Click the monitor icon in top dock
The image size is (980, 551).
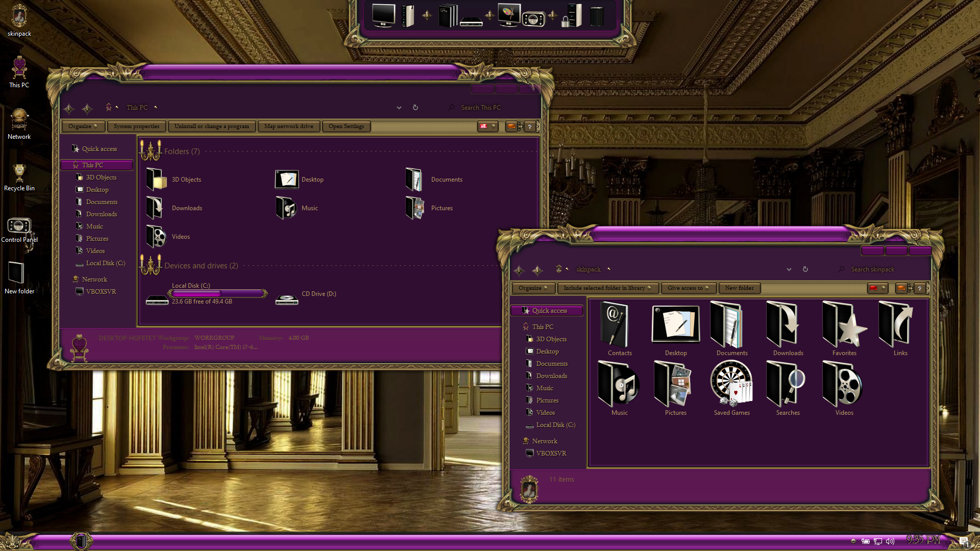point(383,15)
